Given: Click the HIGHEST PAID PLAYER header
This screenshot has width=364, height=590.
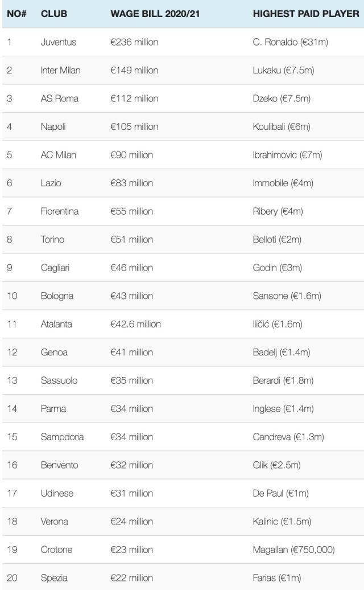Looking at the screenshot, I should tap(305, 14).
